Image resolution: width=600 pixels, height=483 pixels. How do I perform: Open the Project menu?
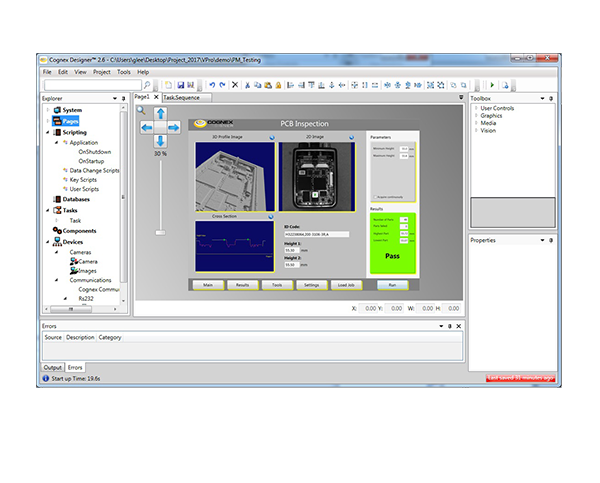click(101, 72)
